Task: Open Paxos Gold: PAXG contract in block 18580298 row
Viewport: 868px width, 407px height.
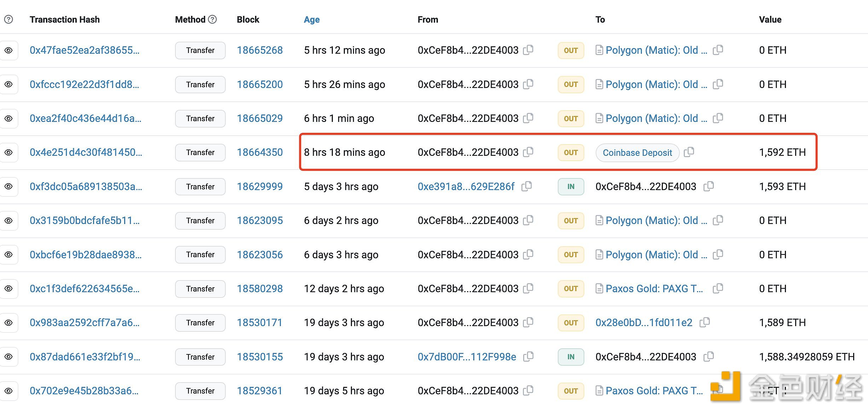Action: [654, 289]
